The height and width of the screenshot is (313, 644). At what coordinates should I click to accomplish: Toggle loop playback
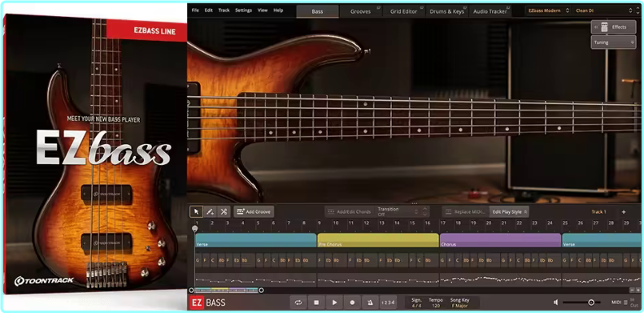298,302
